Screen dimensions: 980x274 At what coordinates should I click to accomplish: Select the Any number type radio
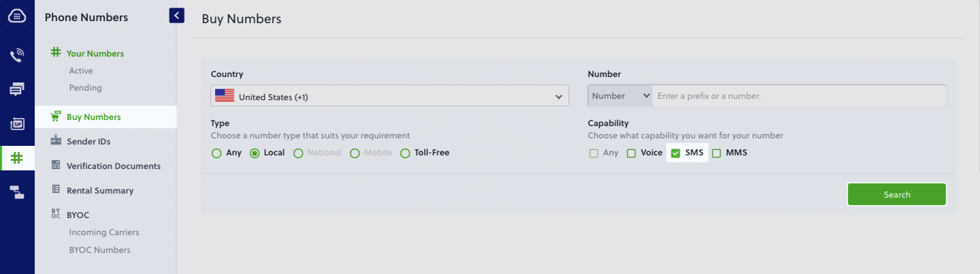pos(217,153)
